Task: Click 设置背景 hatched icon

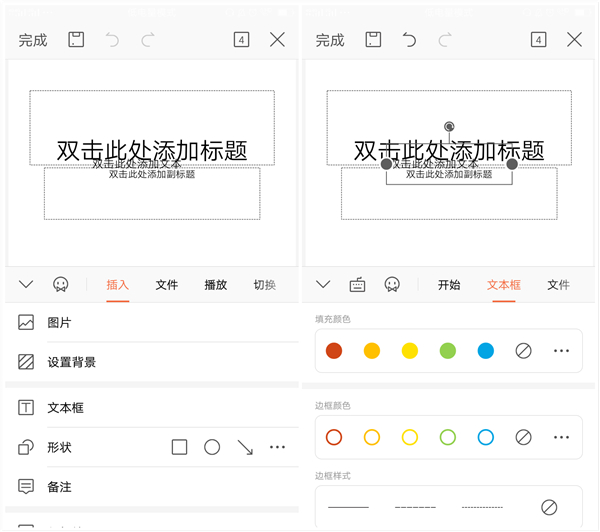Action: pyautogui.click(x=26, y=362)
